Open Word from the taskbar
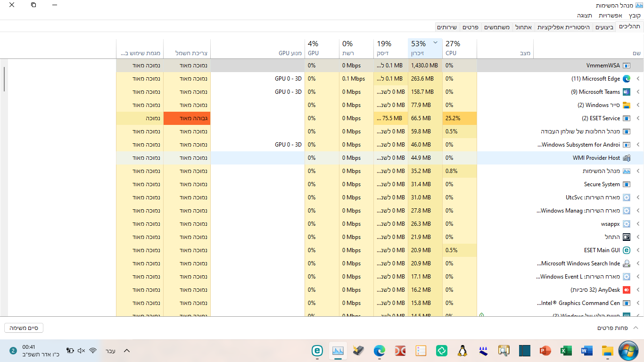The width and height of the screenshot is (644, 362). (587, 351)
